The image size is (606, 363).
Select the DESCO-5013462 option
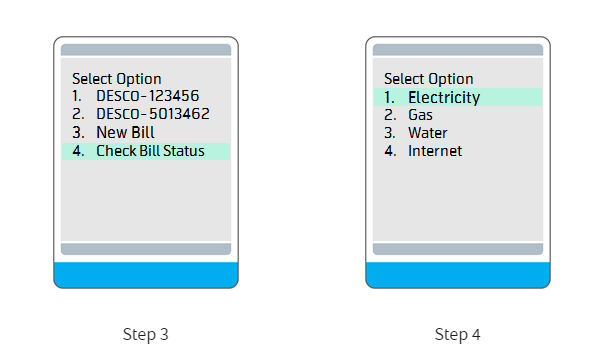pos(141,114)
